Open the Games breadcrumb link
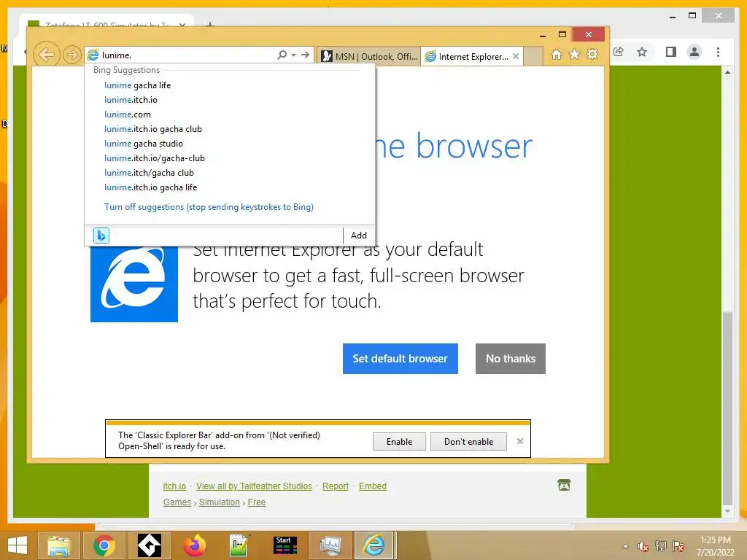This screenshot has height=560, width=747. (177, 502)
